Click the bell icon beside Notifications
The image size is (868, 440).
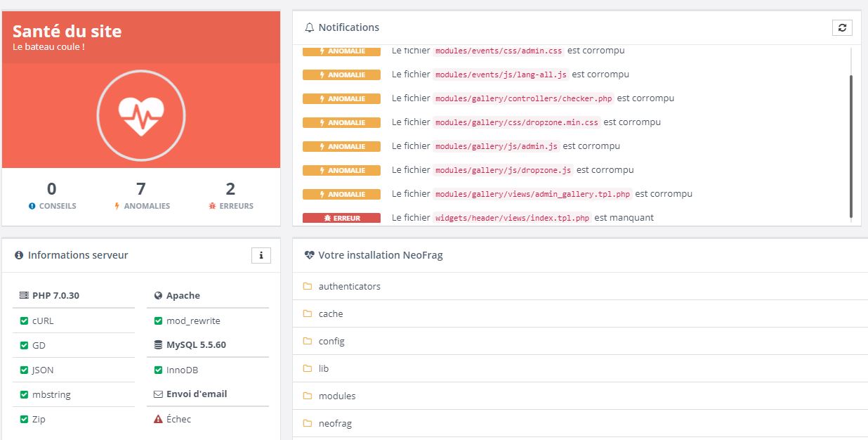coord(310,27)
